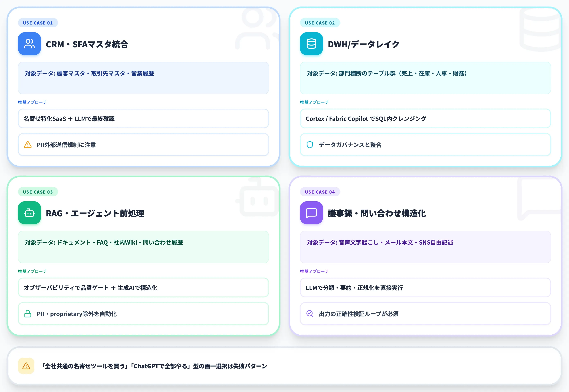
Task: Click the text PII外部送信規制に注意
Action: tap(66, 145)
